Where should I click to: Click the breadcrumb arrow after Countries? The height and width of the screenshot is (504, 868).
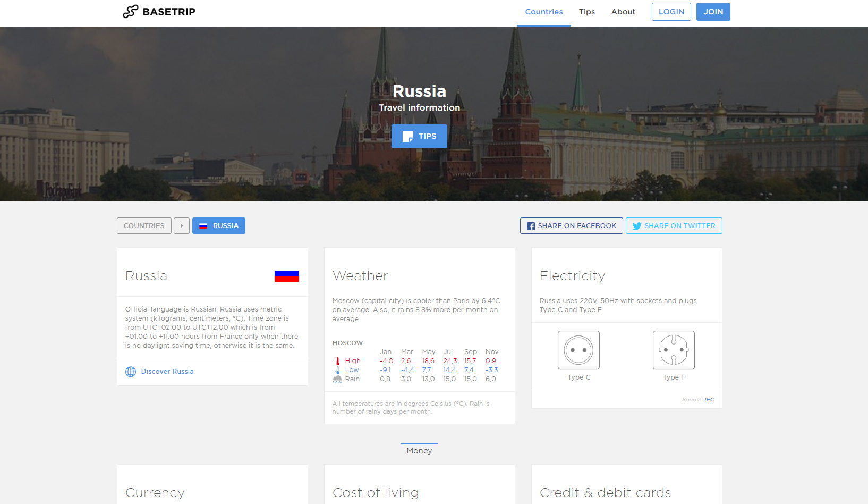click(x=182, y=226)
